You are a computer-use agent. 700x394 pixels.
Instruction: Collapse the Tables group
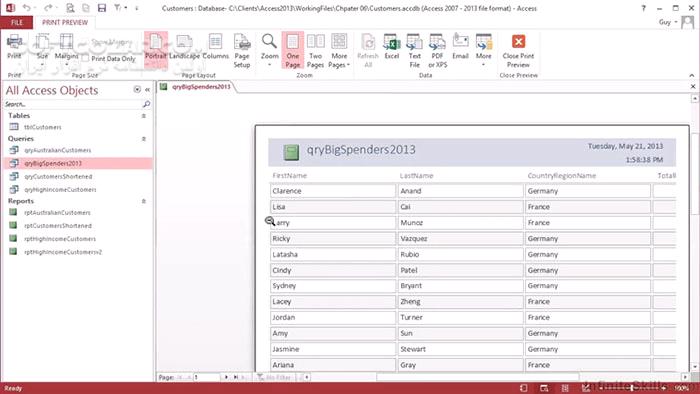[144, 116]
